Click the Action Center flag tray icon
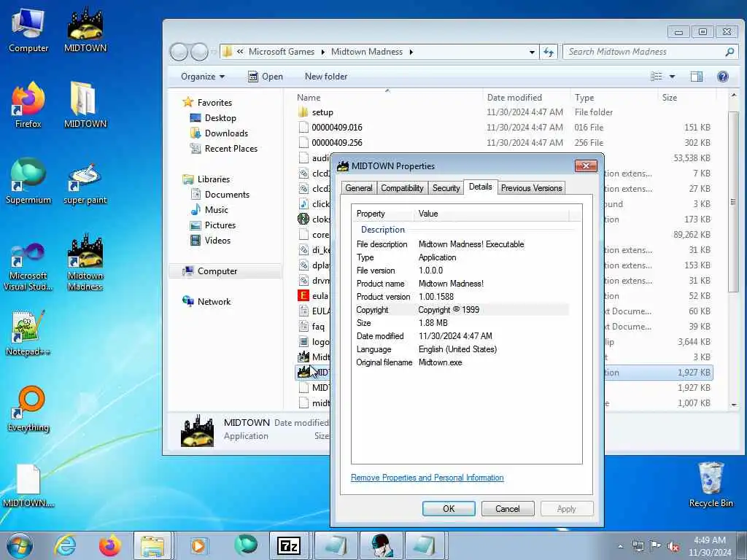 (x=656, y=546)
